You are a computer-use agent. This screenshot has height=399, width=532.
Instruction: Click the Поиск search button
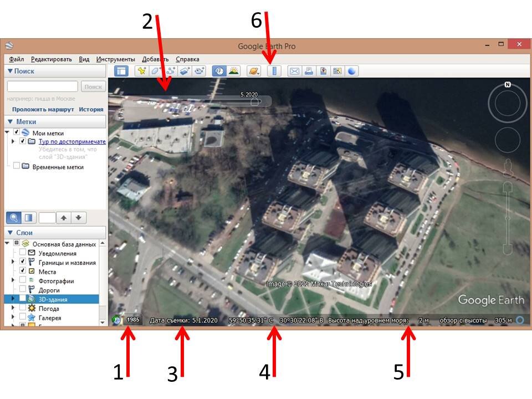(x=93, y=86)
